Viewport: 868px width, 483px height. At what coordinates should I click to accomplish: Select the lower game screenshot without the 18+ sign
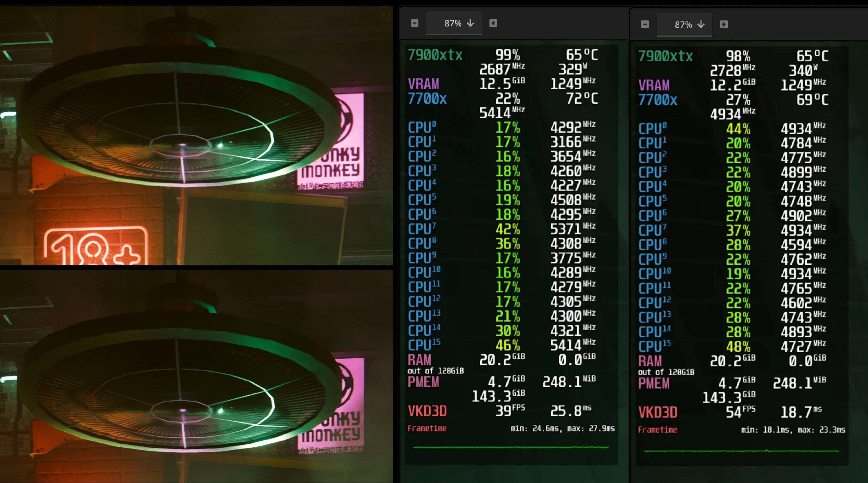coord(197,376)
